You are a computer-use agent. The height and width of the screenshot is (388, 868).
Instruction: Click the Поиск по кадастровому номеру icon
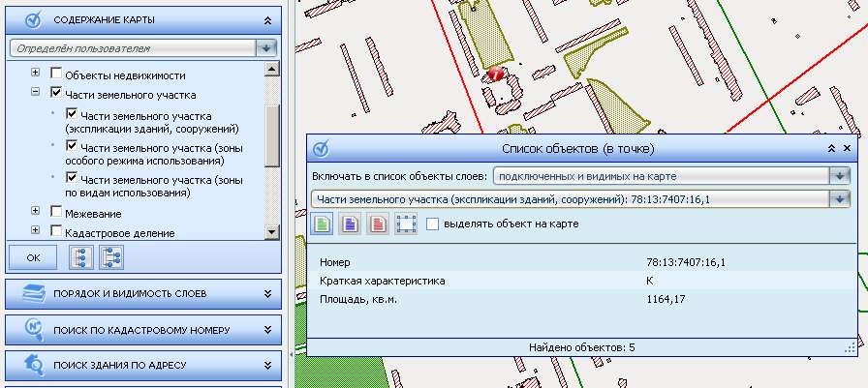33,329
